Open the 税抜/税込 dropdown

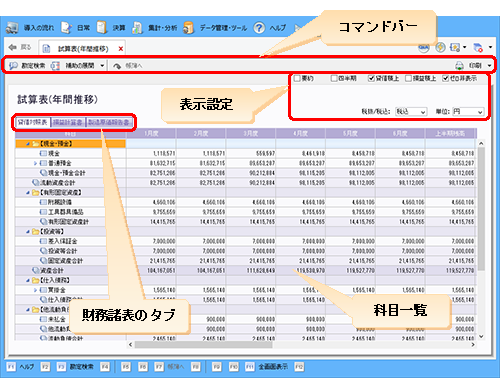[x=411, y=112]
